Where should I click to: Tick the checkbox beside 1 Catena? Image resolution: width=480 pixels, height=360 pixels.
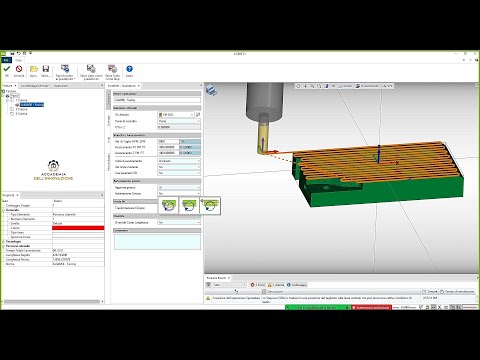pyautogui.click(x=12, y=100)
